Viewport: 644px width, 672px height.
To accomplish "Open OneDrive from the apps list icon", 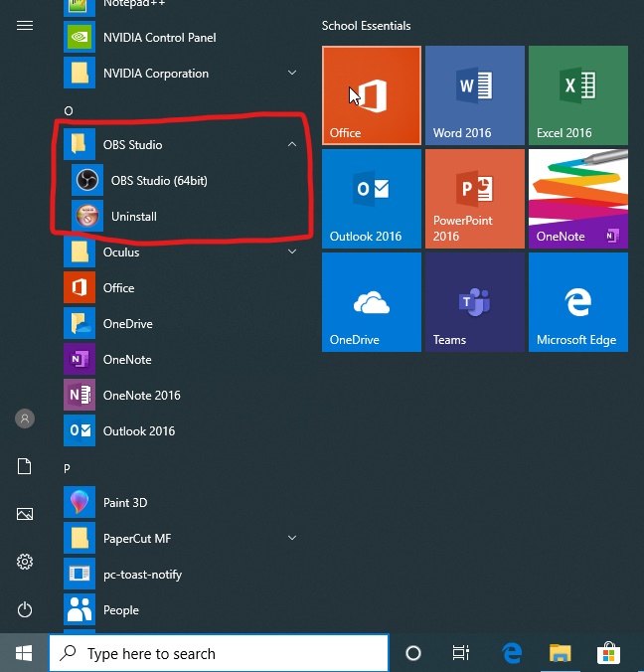I will [80, 323].
